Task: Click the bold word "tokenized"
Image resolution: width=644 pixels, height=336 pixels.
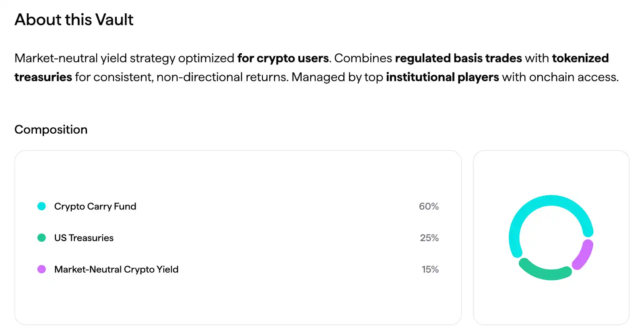Action: coord(580,58)
